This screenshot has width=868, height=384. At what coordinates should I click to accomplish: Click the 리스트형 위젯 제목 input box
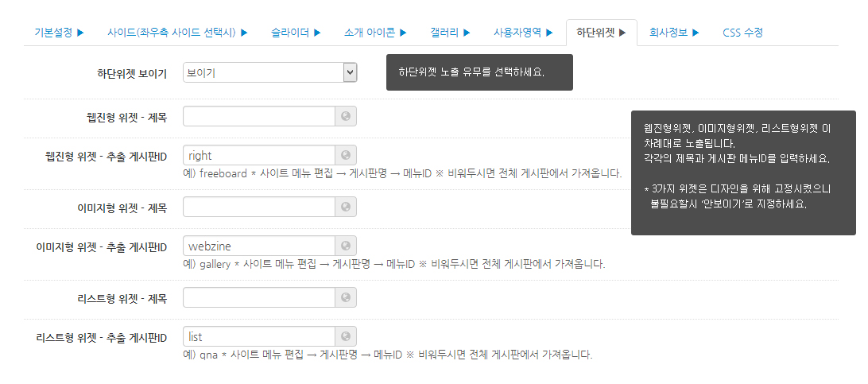pyautogui.click(x=258, y=298)
